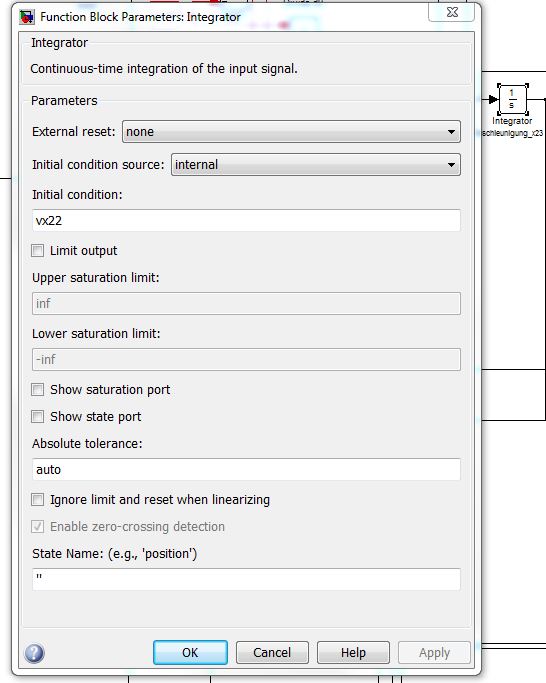Expand Initial condition source dropdown
Viewport: 546px width, 683px height.
(316, 165)
